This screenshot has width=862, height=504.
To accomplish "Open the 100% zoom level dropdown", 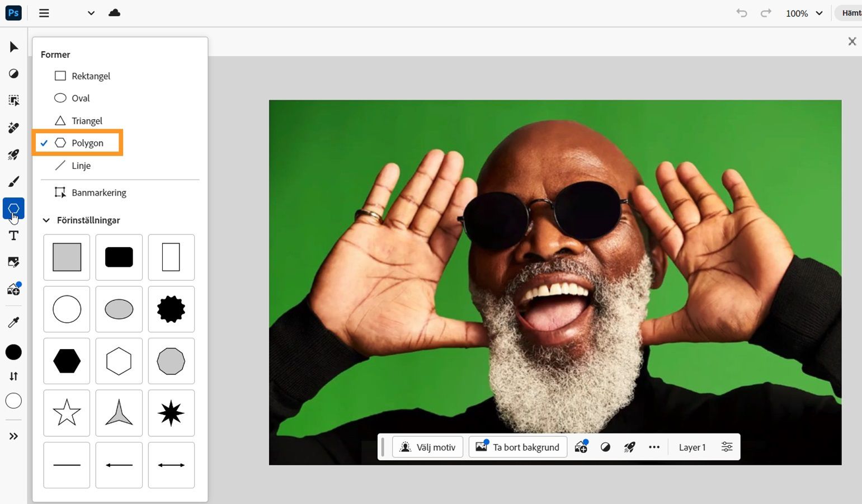I will [803, 13].
